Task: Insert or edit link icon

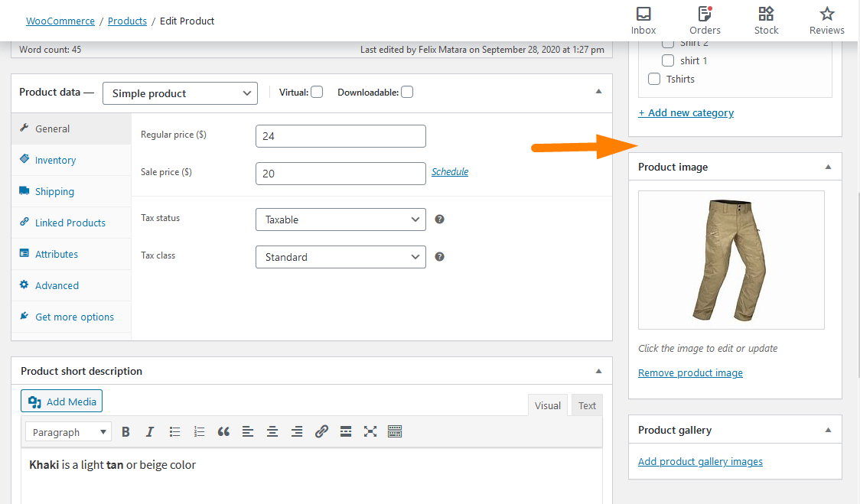Action: 321,431
